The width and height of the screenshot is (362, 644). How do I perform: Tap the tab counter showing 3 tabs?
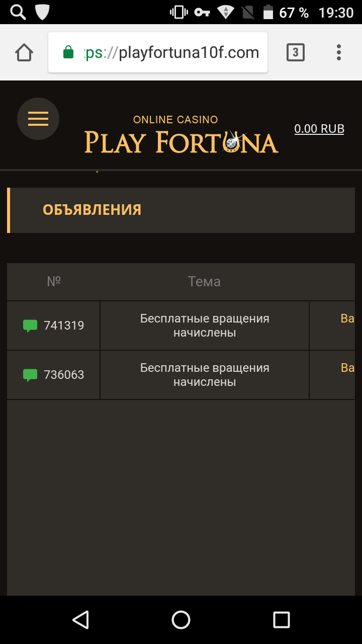click(x=296, y=52)
